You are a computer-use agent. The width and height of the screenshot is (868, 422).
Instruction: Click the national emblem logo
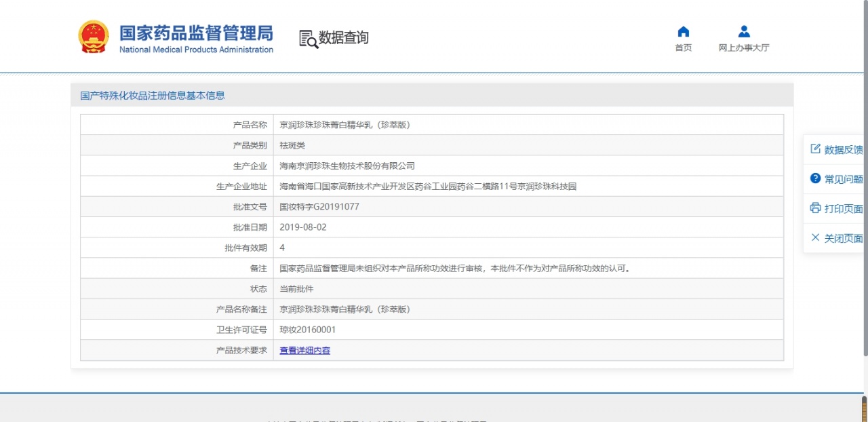(x=93, y=37)
